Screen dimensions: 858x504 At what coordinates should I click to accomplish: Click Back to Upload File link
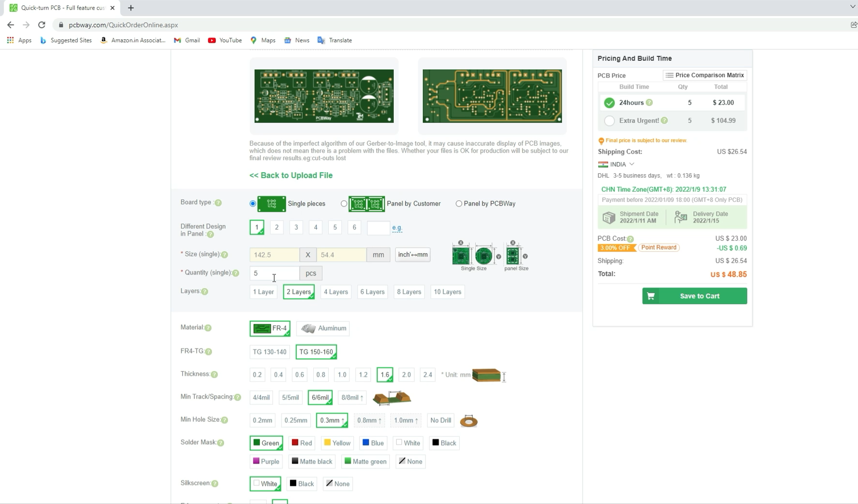pos(291,176)
